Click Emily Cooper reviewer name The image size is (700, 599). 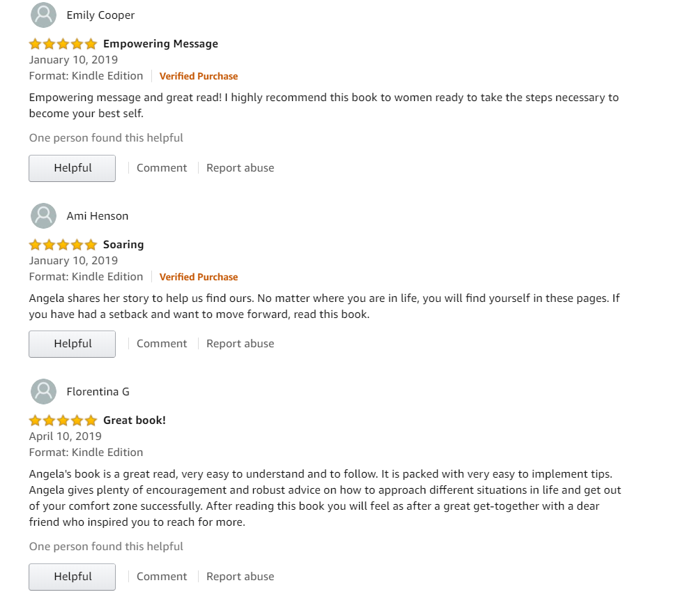click(100, 15)
